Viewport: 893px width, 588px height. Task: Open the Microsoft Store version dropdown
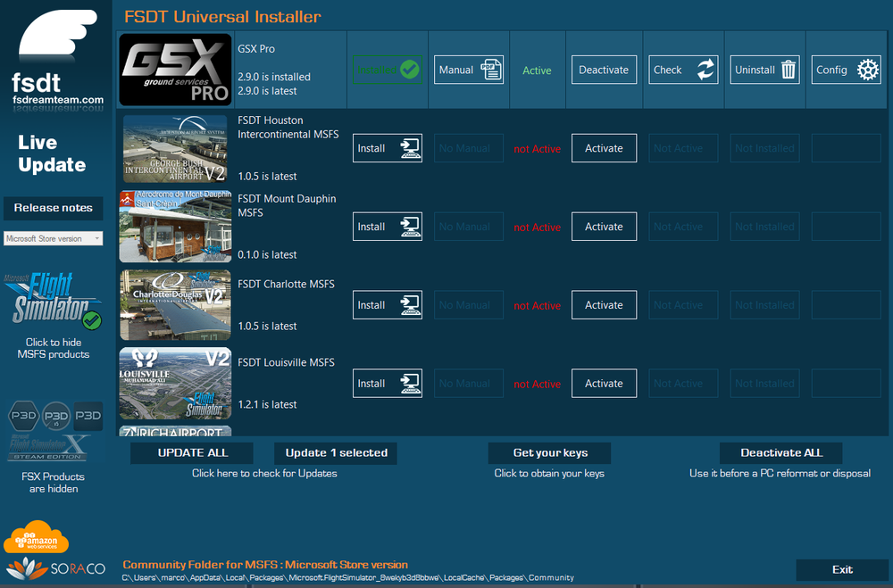pos(54,239)
